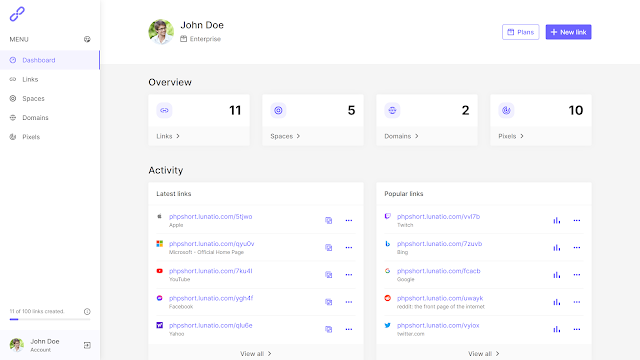Open more options for the YouTube link
The width and height of the screenshot is (640, 360).
click(x=349, y=275)
